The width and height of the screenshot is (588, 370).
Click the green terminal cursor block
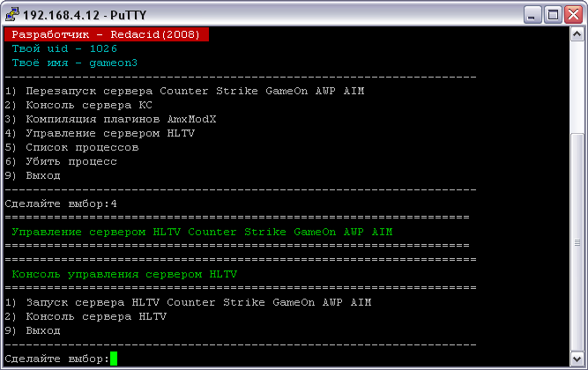[x=113, y=359]
